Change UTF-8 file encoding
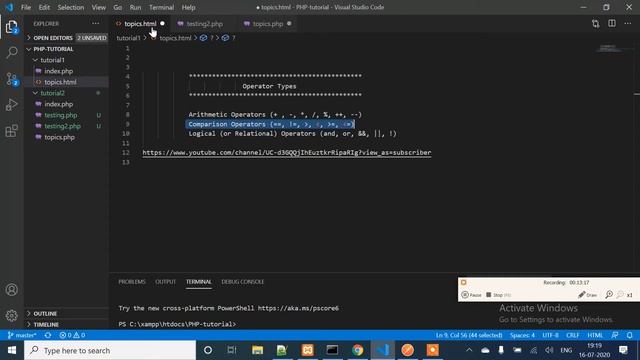The width and height of the screenshot is (640, 360). tap(550, 335)
